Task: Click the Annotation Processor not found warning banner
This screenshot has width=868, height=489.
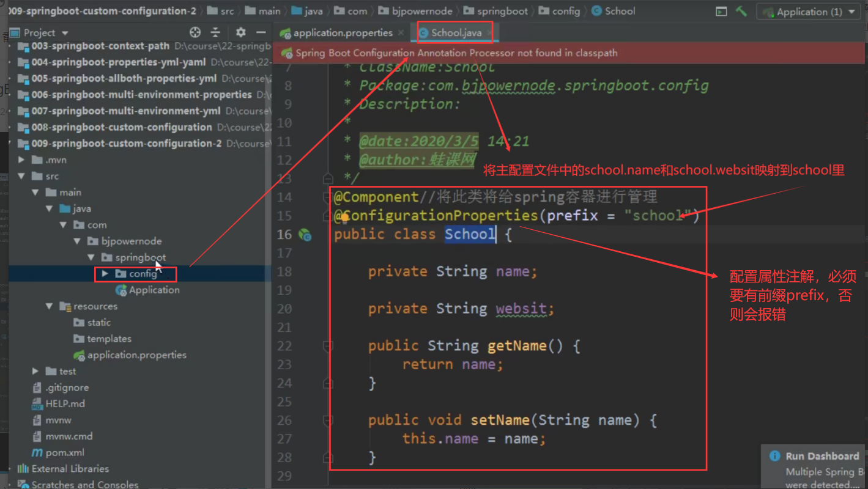Action: tap(569, 53)
